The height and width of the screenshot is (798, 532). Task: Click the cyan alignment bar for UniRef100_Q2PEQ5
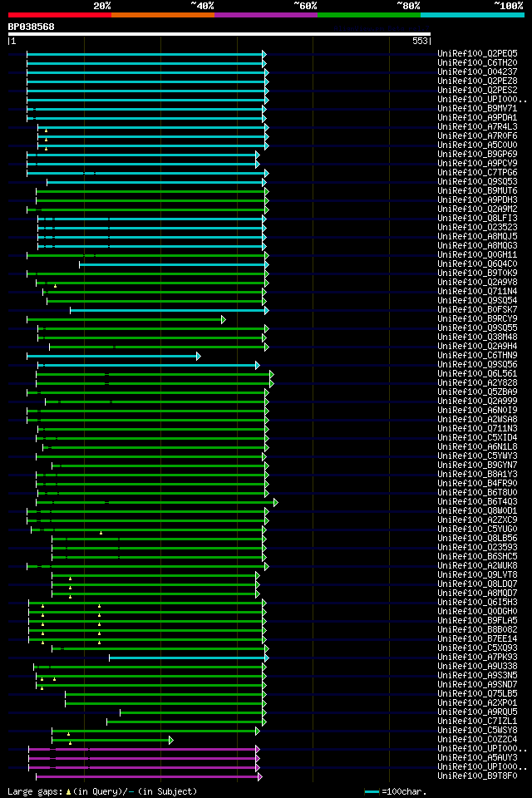[x=145, y=54]
